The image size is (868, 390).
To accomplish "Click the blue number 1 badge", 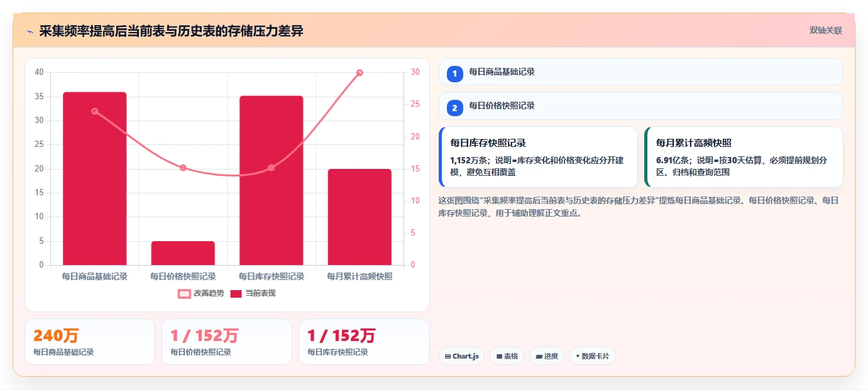I will tap(454, 73).
